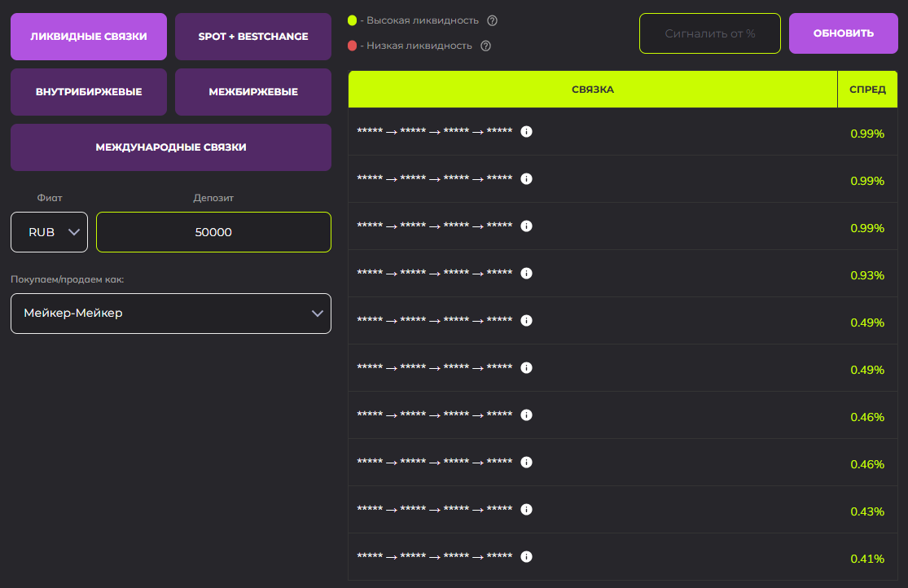
Task: Click the info icon beside the 0.41% spread
Action: [526, 557]
